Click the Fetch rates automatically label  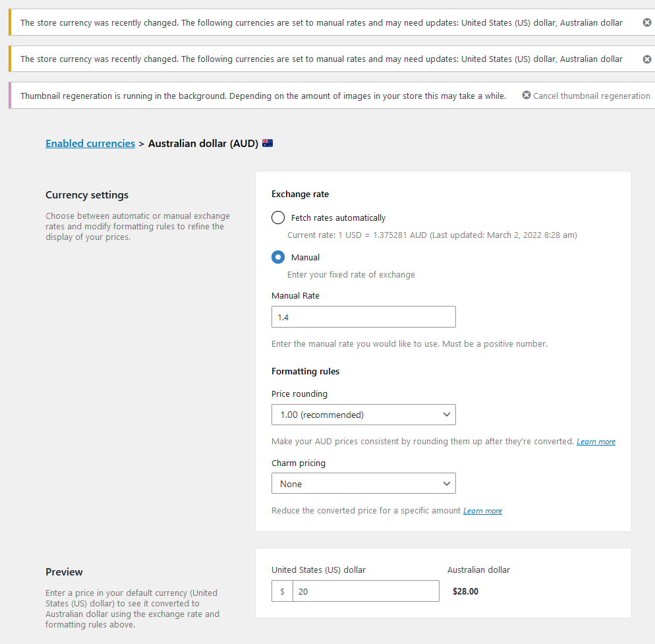pyautogui.click(x=338, y=218)
